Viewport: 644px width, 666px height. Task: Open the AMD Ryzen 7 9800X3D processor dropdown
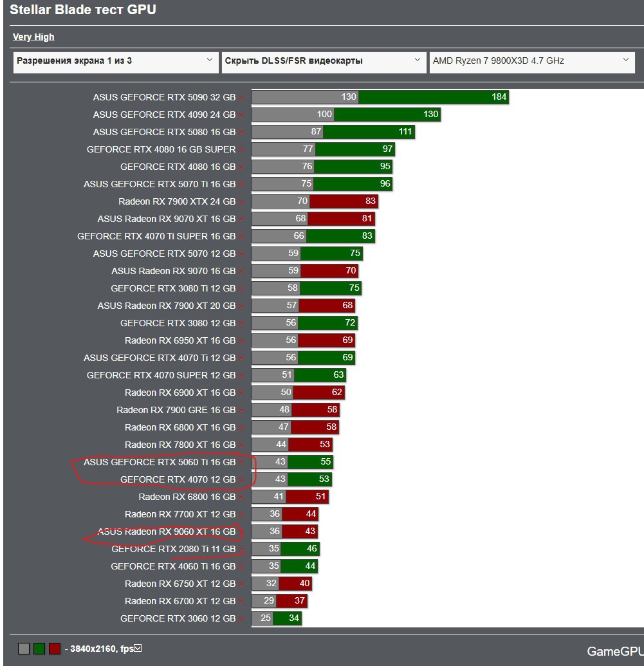coord(532,62)
